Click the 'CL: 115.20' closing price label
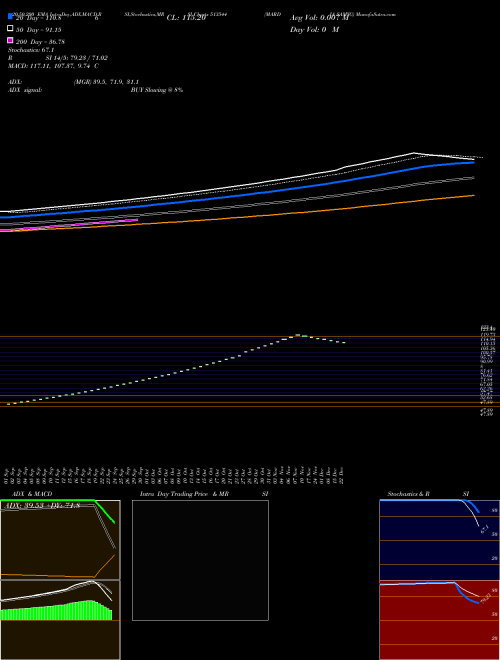 (186, 18)
